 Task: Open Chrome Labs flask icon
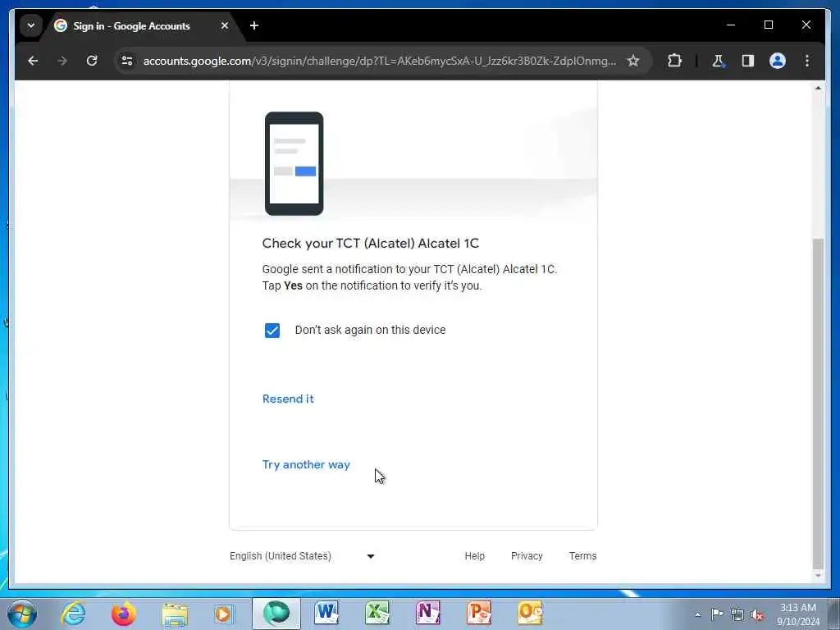[718, 61]
